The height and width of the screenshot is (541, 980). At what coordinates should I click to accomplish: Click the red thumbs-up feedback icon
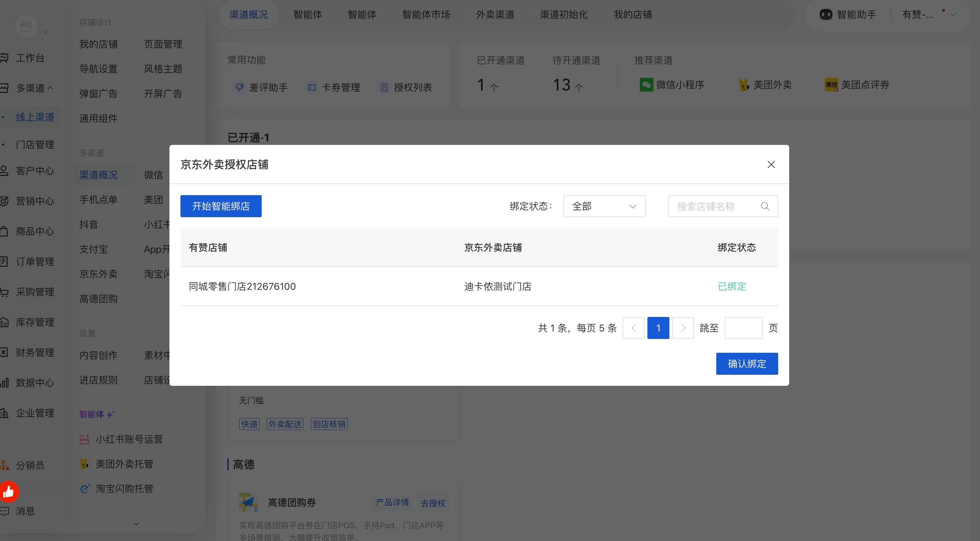[8, 492]
